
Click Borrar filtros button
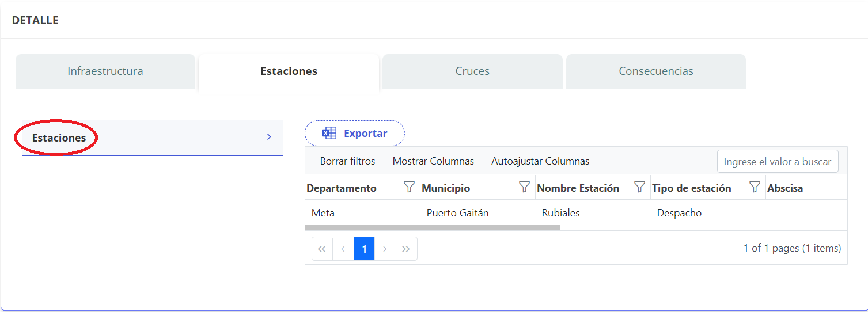[347, 161]
